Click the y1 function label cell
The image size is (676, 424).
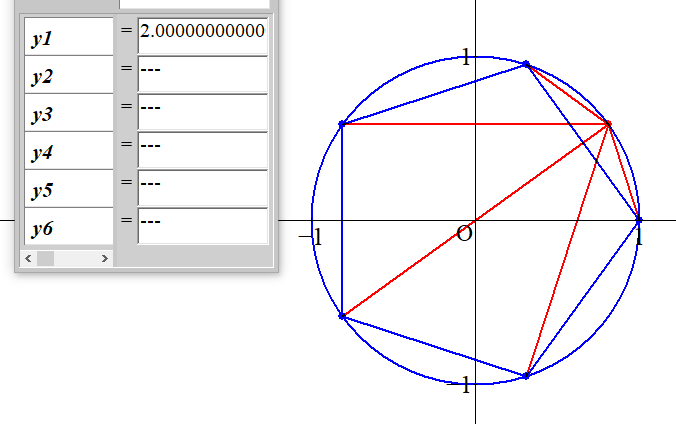pyautogui.click(x=68, y=37)
